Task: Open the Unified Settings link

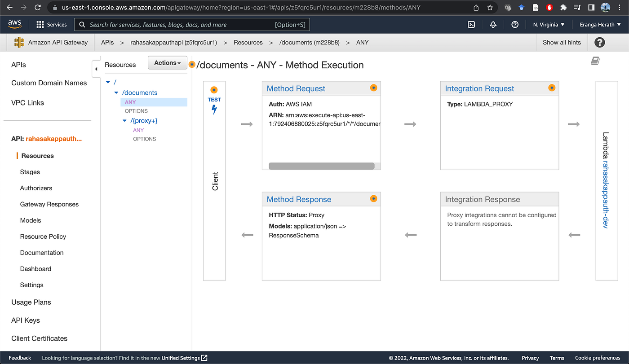Action: click(185, 358)
